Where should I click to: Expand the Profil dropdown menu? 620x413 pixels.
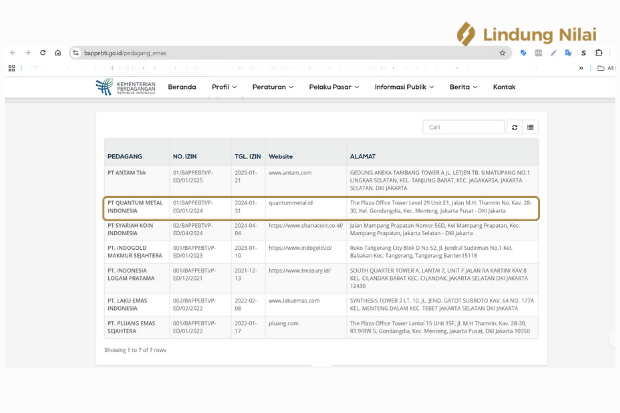[x=223, y=87]
